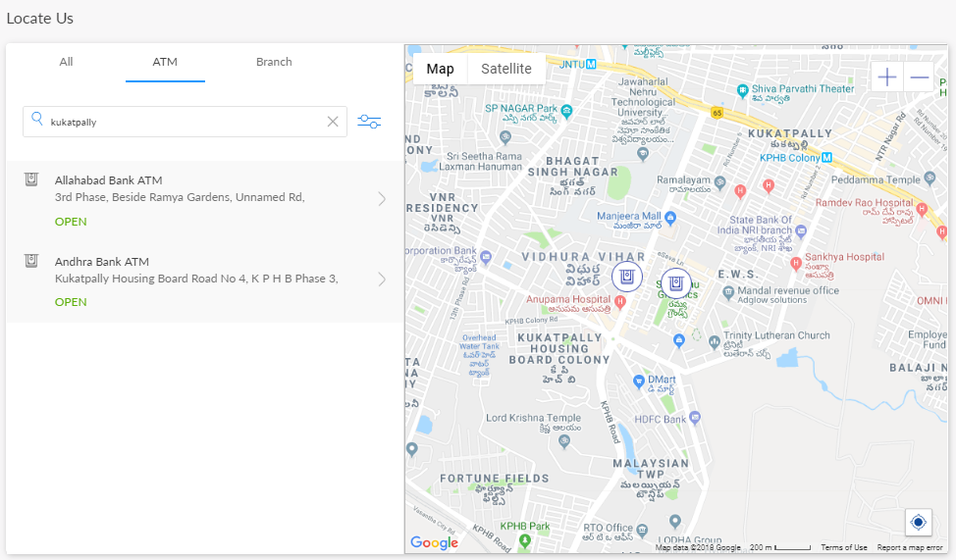Switch map to Map view
The height and width of the screenshot is (560, 956).
coord(440,69)
